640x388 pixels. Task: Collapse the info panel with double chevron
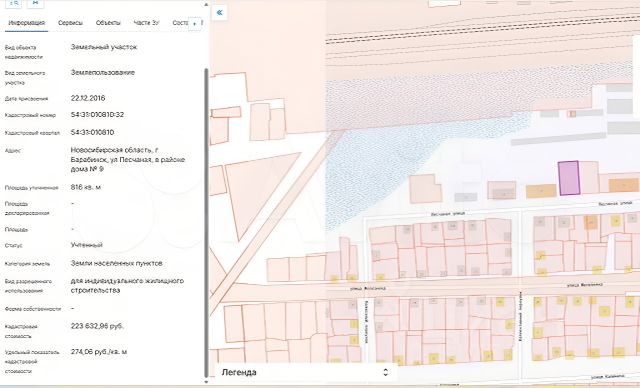pos(220,12)
